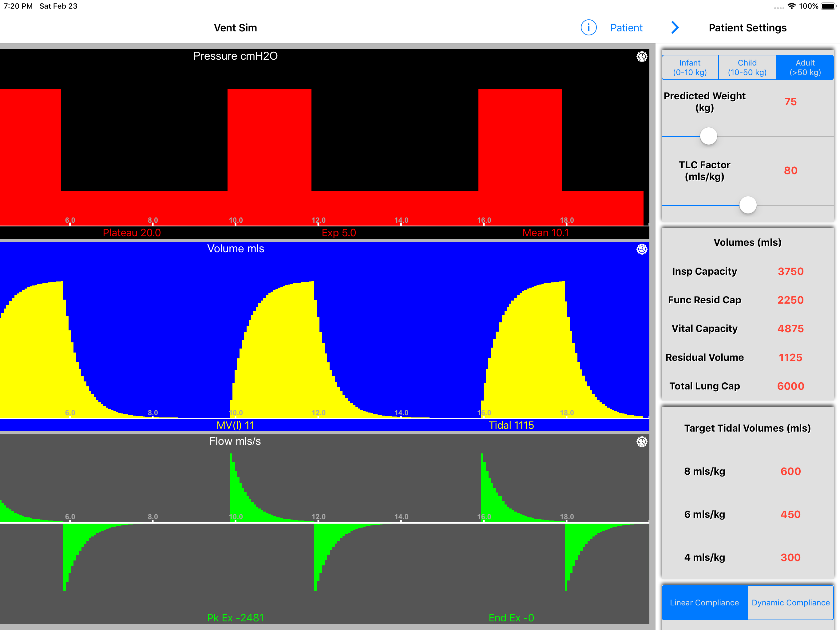840x630 pixels.
Task: Click the 12.0 marker on the pressure timeline
Action: (318, 220)
